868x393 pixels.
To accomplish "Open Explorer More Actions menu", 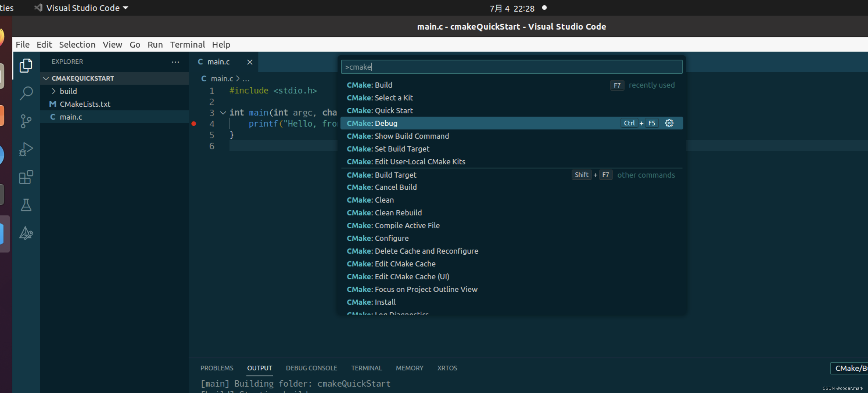I will 175,62.
